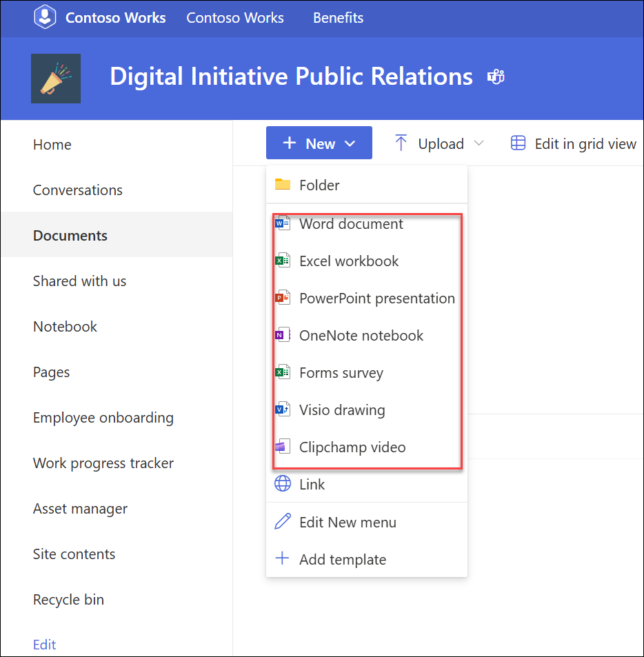Click the Visio drawing icon

click(x=282, y=410)
